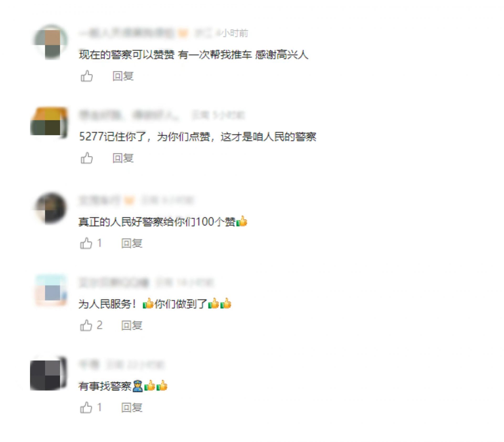
Task: Like the comment about police helping push a car
Action: click(87, 76)
